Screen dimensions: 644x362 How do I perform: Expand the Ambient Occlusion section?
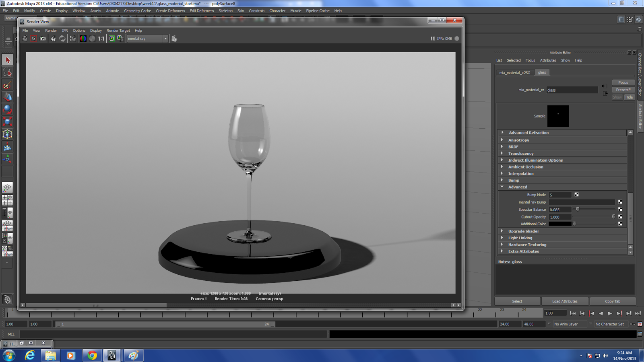pos(563,167)
